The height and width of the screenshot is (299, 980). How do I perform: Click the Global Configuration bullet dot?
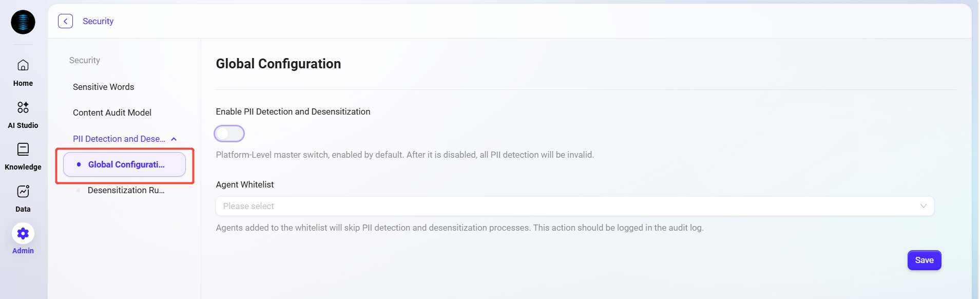point(79,164)
